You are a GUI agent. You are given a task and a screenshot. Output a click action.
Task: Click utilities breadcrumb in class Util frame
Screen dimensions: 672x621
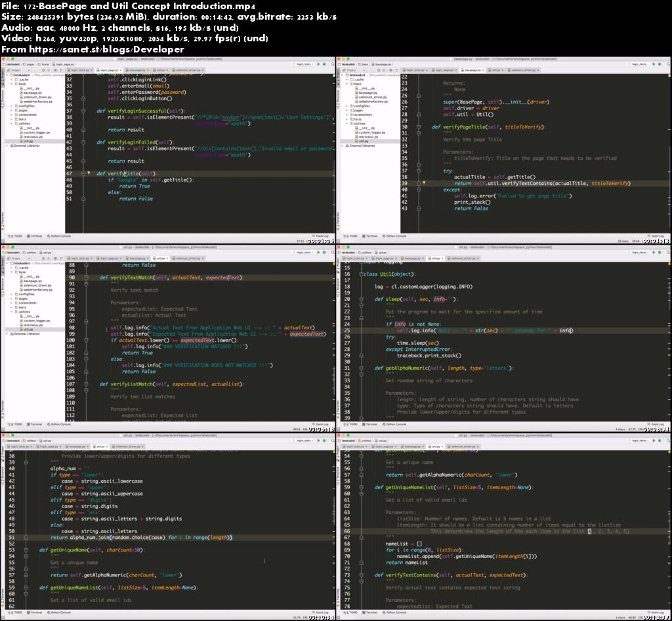point(366,252)
